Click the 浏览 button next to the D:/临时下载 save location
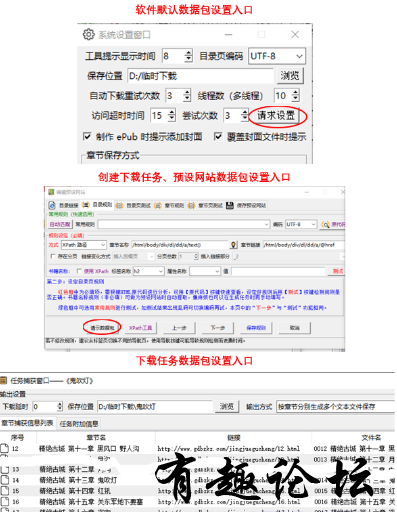This screenshot has height=512, width=397. (x=289, y=76)
